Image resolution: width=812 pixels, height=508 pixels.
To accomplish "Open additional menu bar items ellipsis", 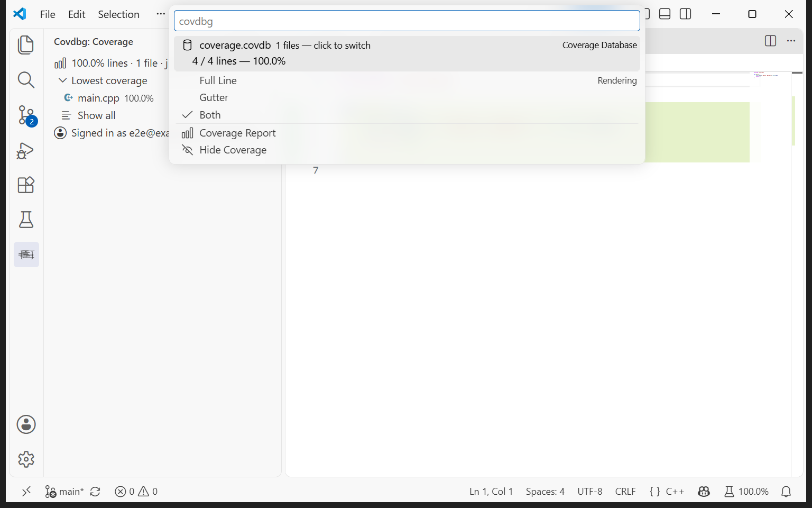I will (x=161, y=14).
